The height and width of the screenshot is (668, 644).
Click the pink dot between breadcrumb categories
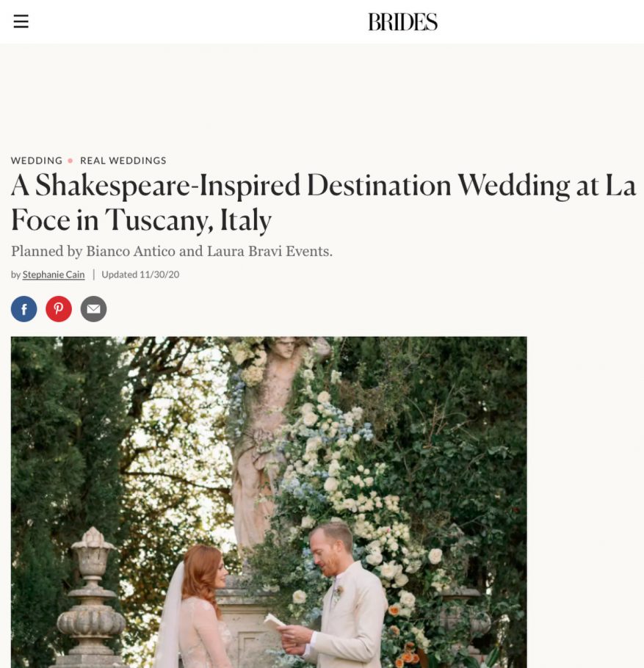click(70, 161)
